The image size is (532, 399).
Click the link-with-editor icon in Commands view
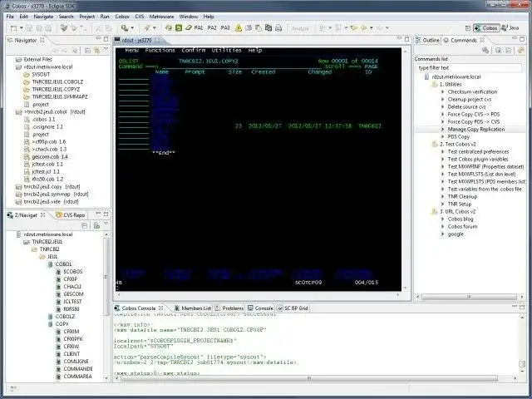pos(521,50)
